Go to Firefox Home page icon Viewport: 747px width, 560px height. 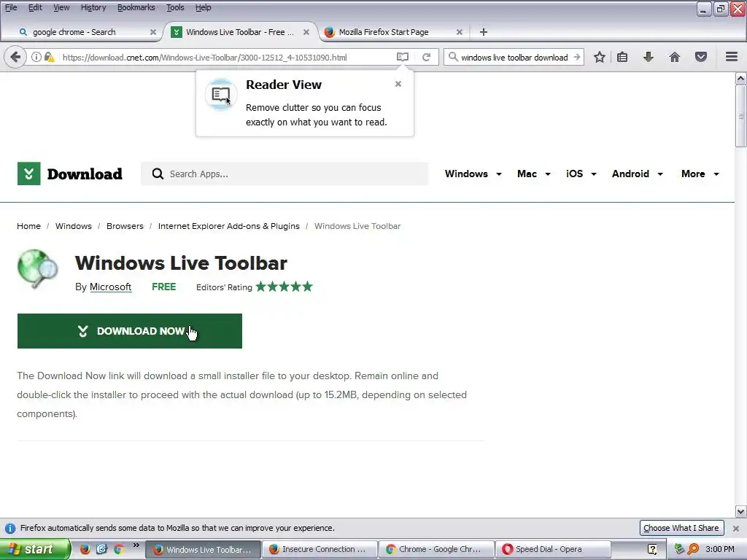coord(675,57)
